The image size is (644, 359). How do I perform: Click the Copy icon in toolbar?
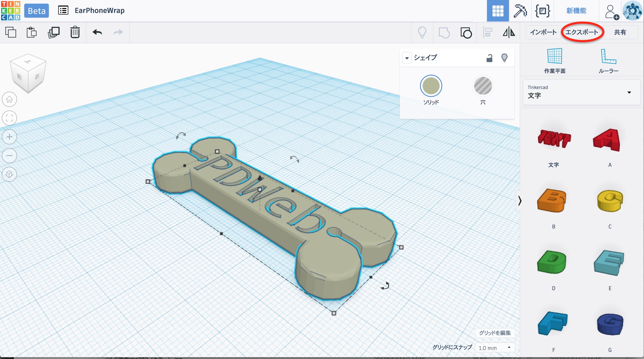[x=11, y=32]
